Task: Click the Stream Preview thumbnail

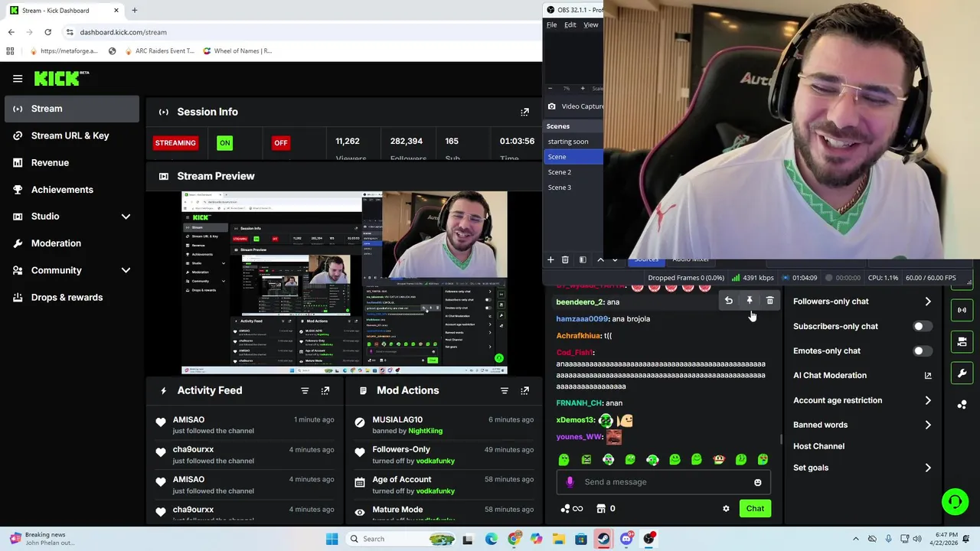Action: click(344, 282)
